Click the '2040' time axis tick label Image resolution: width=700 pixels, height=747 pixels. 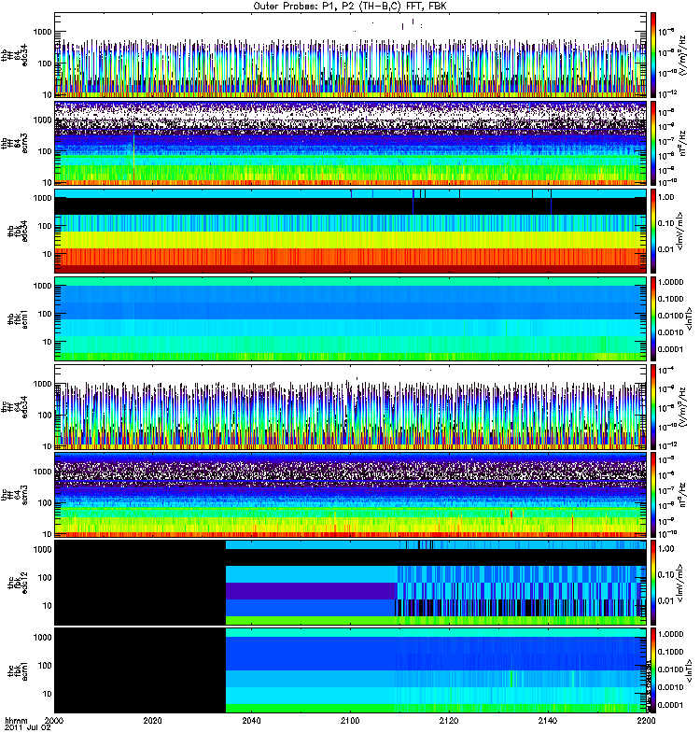251,720
